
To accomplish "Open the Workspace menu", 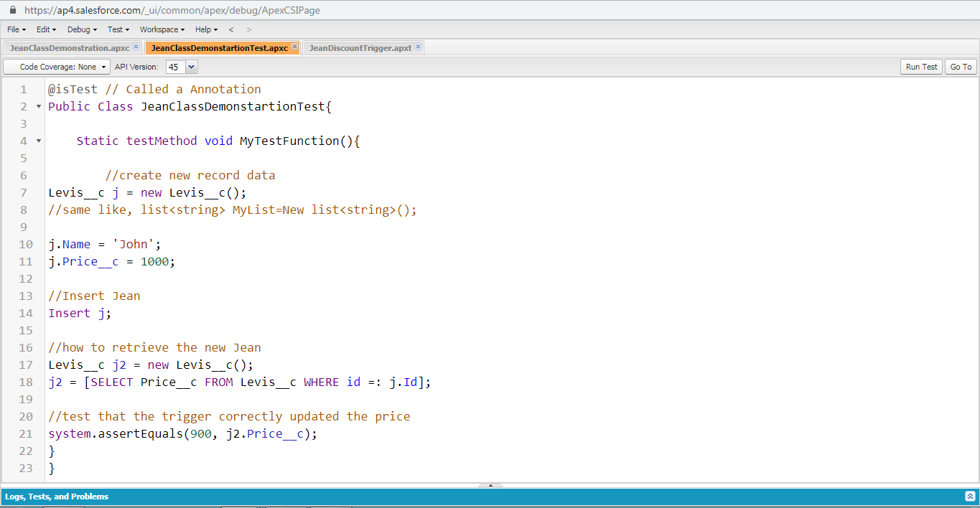I will (162, 29).
